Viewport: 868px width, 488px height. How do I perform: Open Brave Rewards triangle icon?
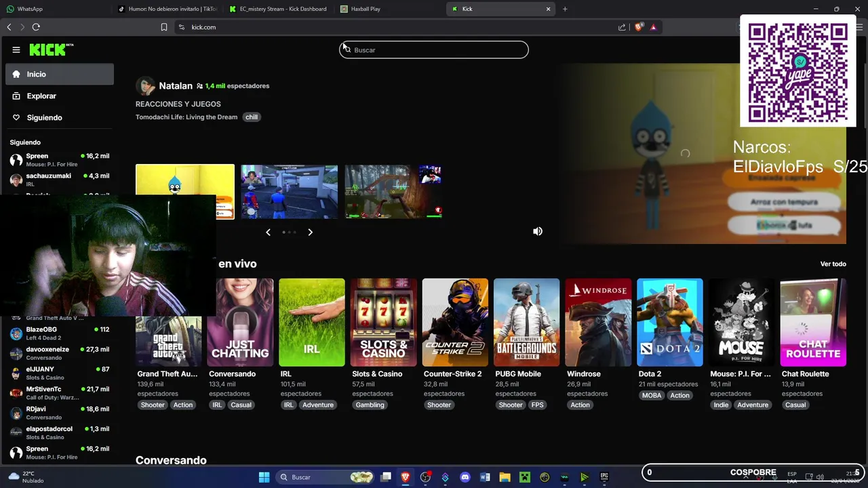click(x=653, y=27)
